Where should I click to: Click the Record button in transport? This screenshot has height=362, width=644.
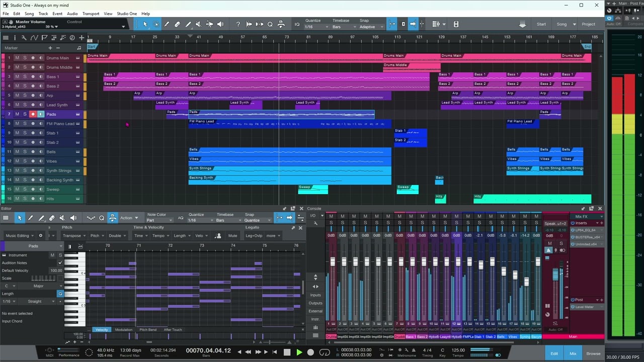tap(310, 352)
